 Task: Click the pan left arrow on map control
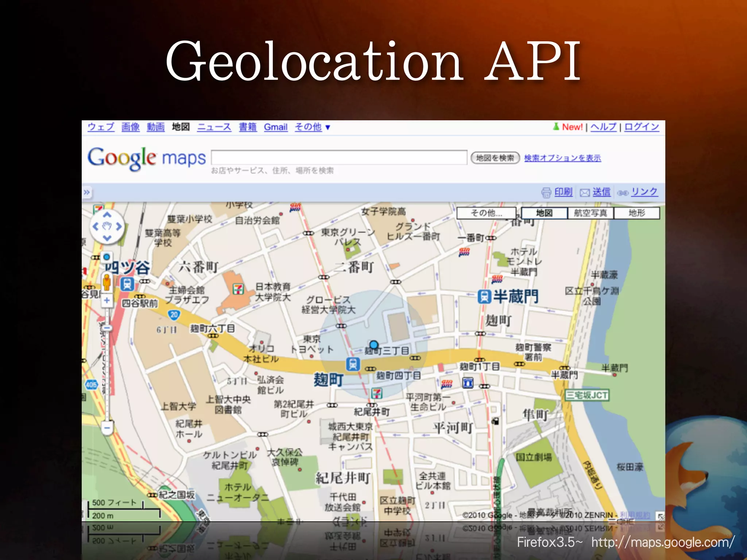click(x=95, y=226)
